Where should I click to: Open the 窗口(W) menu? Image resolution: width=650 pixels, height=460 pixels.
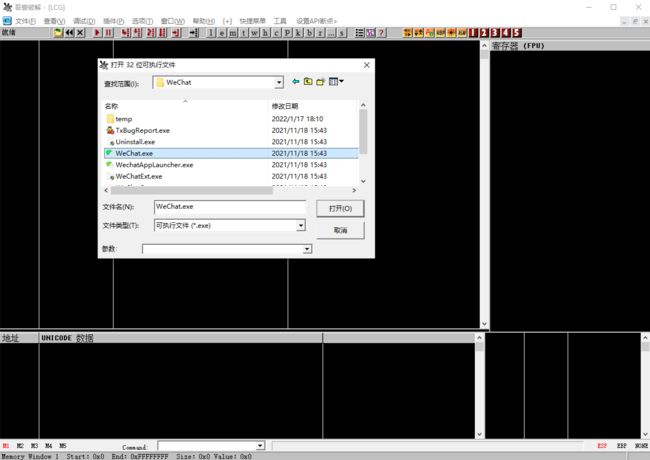pyautogui.click(x=173, y=21)
